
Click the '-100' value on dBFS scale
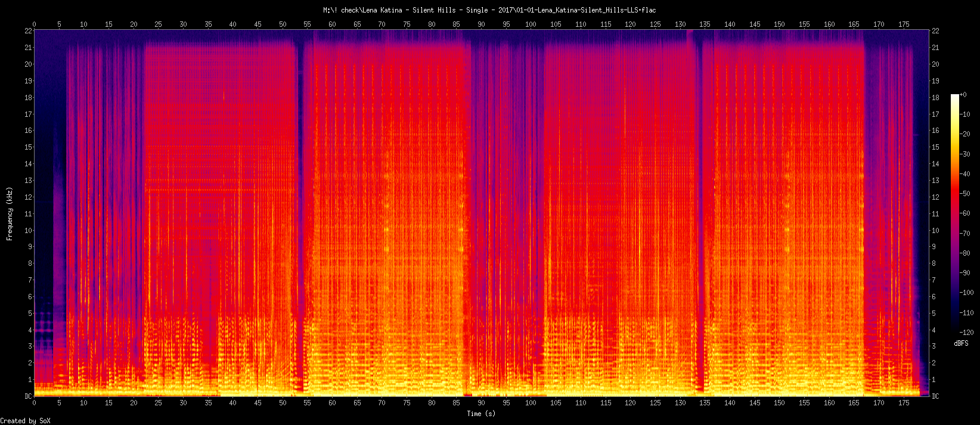click(966, 293)
